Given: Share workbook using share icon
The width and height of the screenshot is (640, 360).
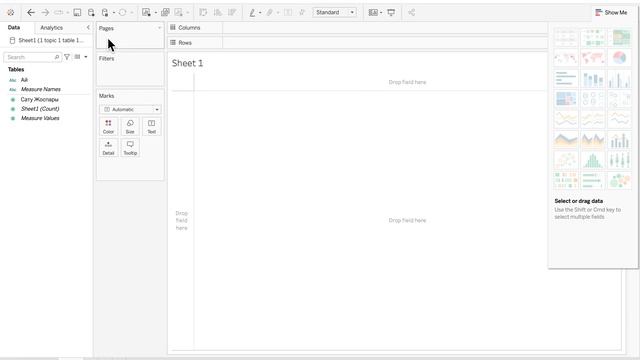Looking at the screenshot, I should [411, 13].
